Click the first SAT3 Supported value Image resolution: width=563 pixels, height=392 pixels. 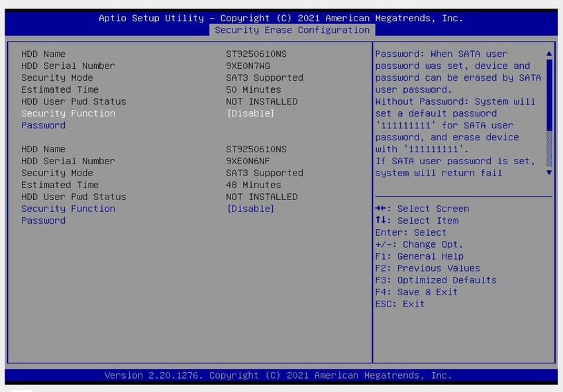[x=265, y=77]
